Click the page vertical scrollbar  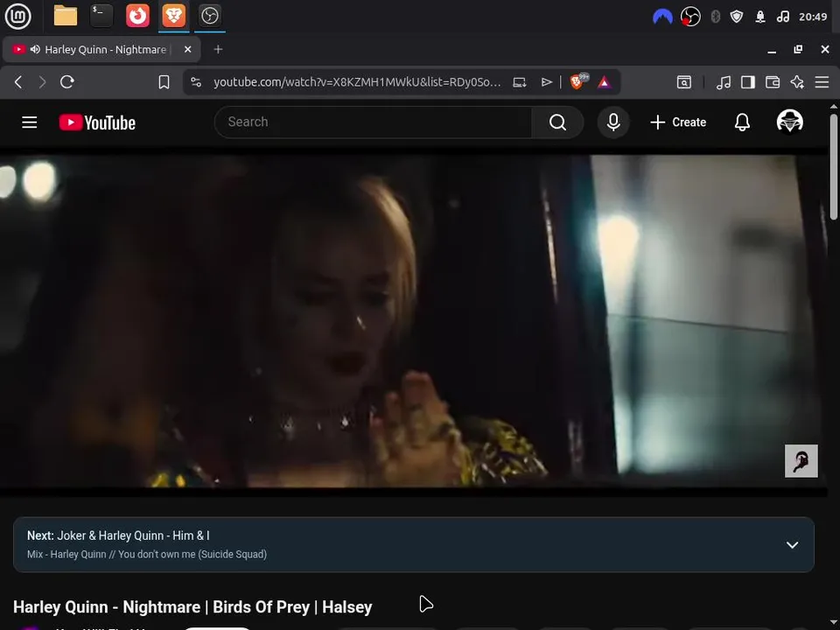coord(834,166)
